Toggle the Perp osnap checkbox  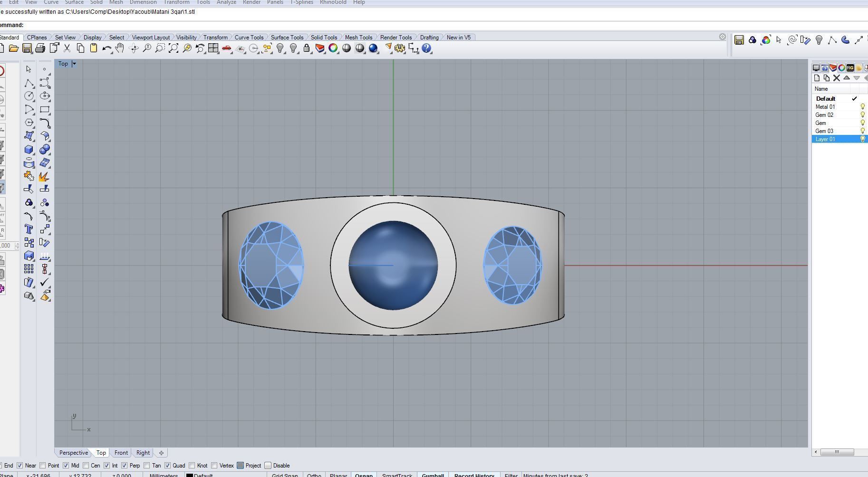click(124, 466)
